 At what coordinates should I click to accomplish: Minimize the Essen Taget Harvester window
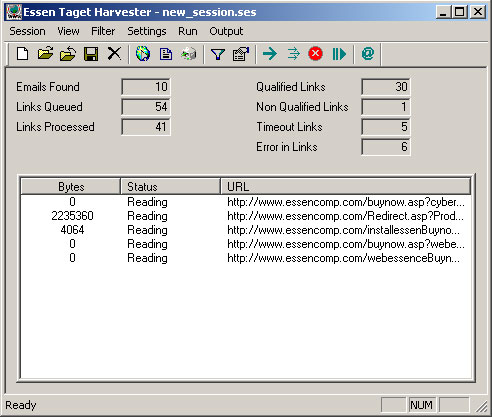(x=443, y=12)
